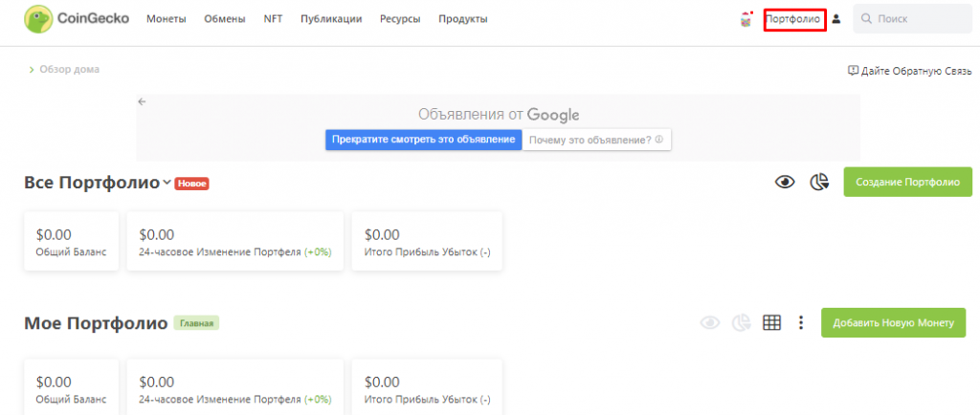Click the Добавить Новую Монету button
The image size is (980, 415).
point(893,323)
